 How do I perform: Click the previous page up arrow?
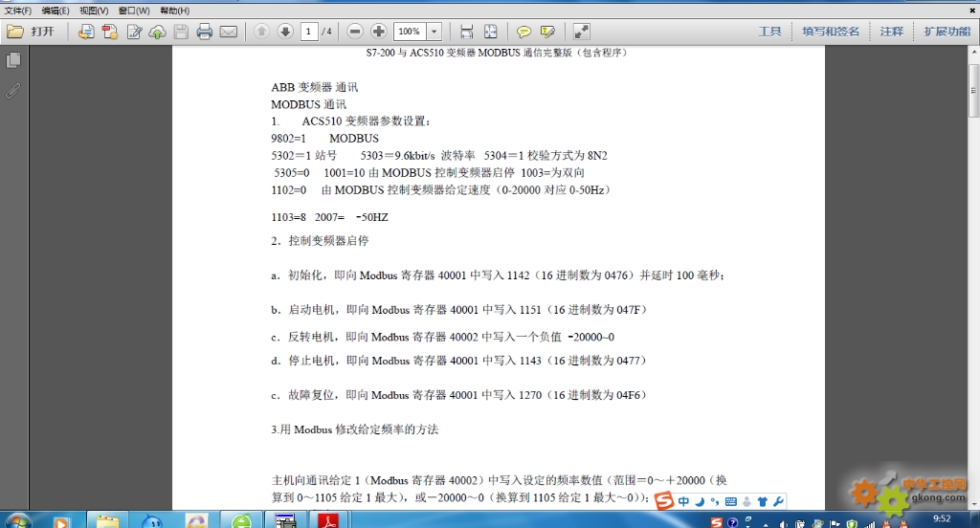click(261, 32)
